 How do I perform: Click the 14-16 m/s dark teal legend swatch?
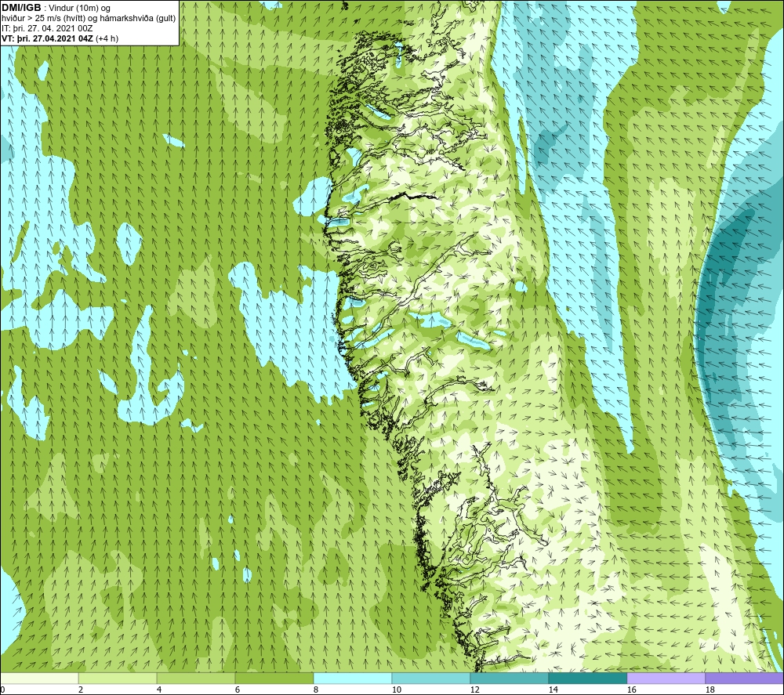(587, 678)
